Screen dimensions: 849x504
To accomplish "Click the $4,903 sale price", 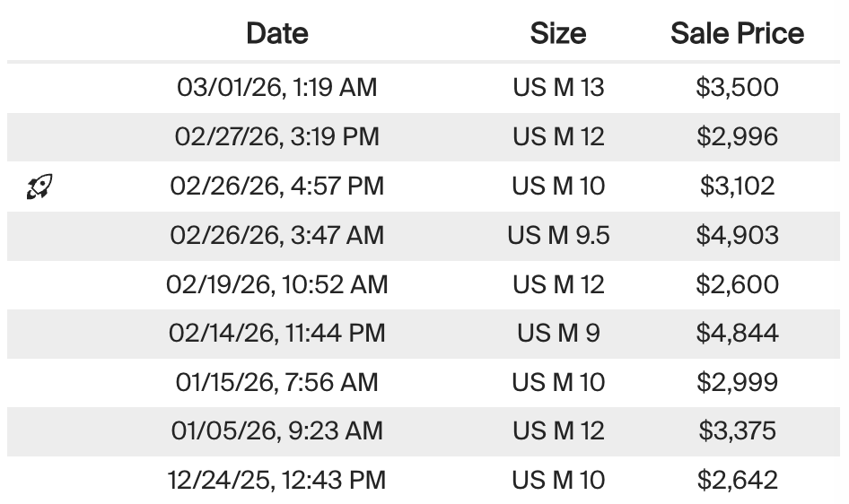I will [x=737, y=236].
